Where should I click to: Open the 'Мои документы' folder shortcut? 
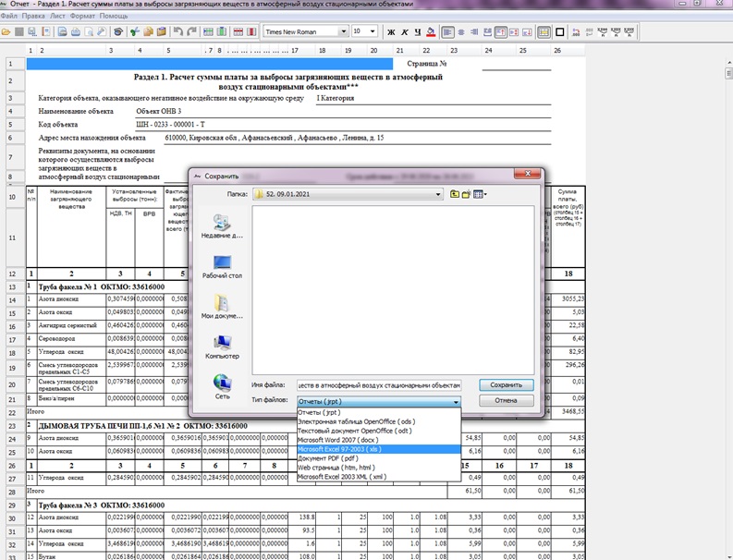(x=222, y=304)
